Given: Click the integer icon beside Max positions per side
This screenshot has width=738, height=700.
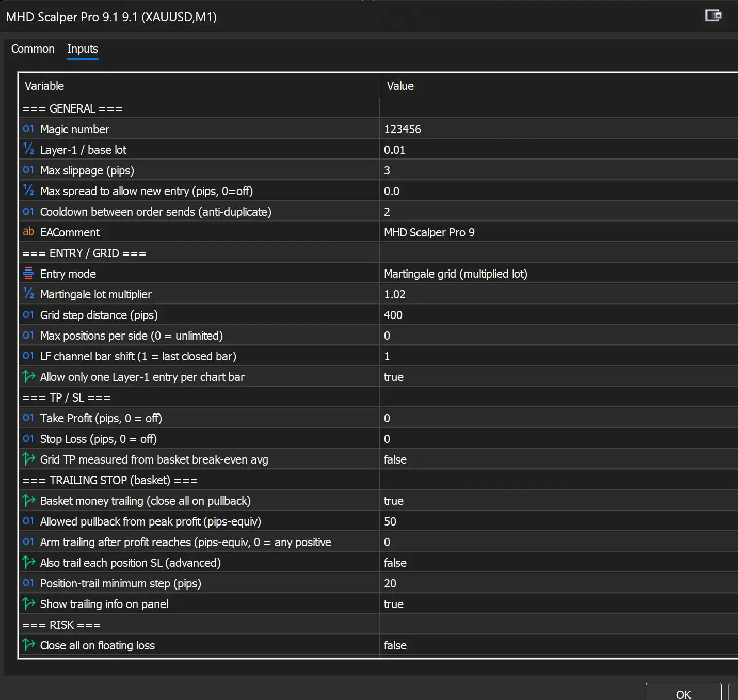Looking at the screenshot, I should (x=28, y=335).
